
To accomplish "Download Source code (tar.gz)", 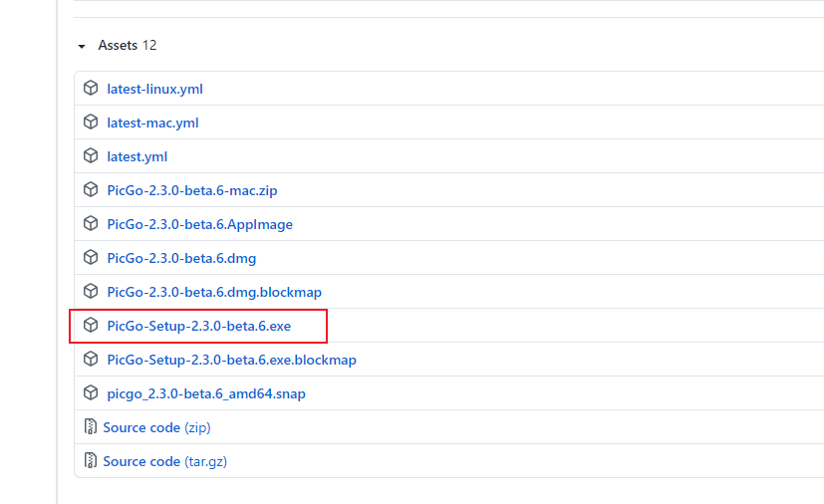I will [x=165, y=461].
